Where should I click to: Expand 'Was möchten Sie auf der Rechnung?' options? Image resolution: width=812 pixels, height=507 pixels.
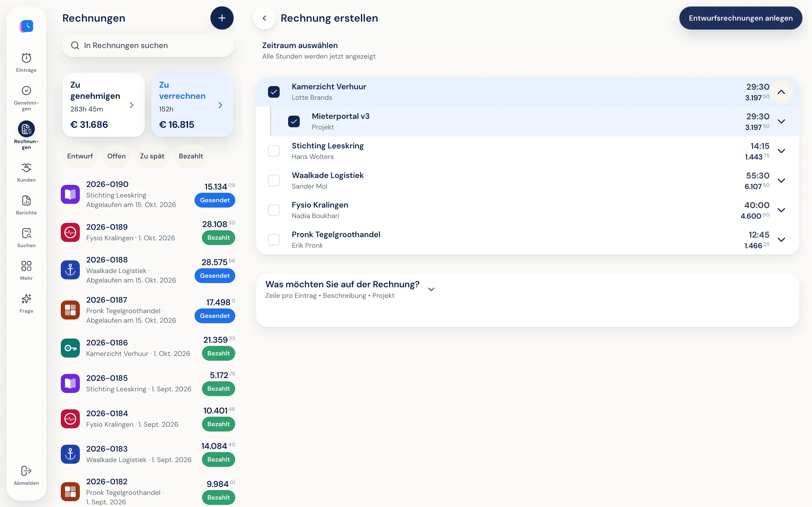[x=431, y=289]
